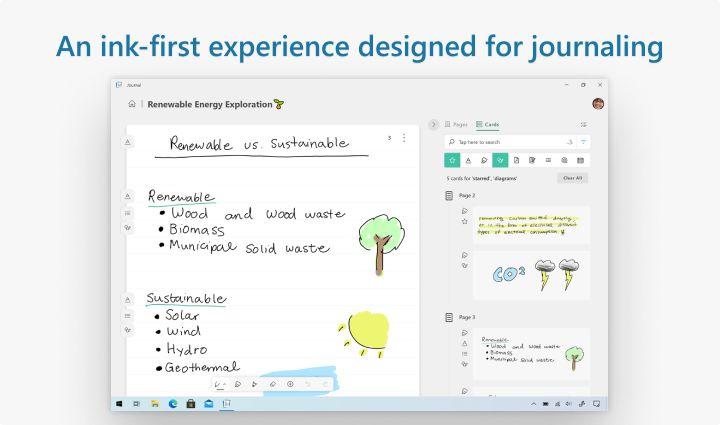
Task: Switch to the Pages tab
Action: click(x=456, y=124)
